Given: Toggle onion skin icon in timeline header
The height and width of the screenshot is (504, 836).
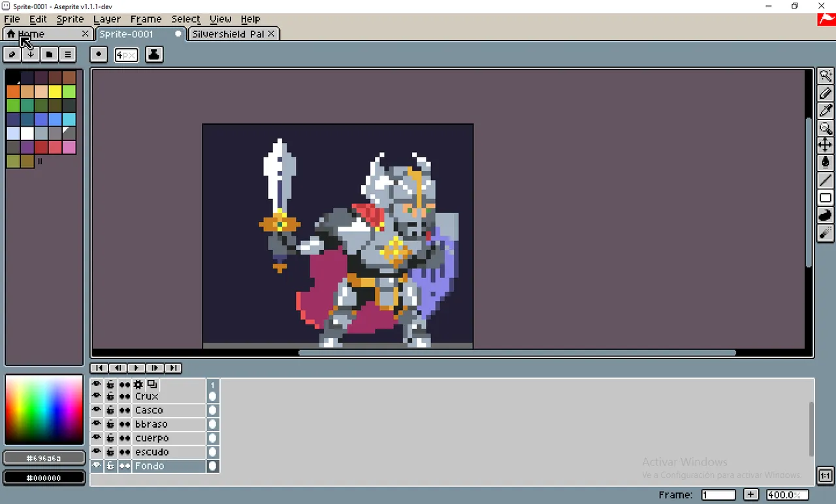Looking at the screenshot, I should (152, 384).
